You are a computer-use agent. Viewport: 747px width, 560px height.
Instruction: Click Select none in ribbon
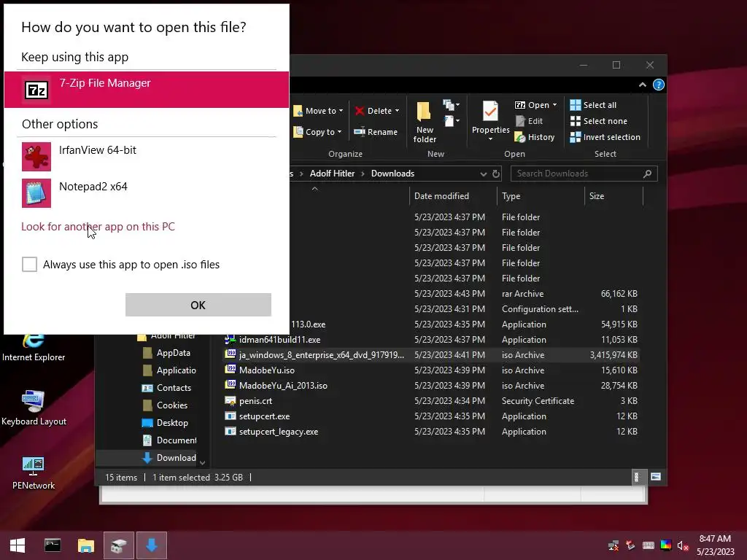coord(599,121)
